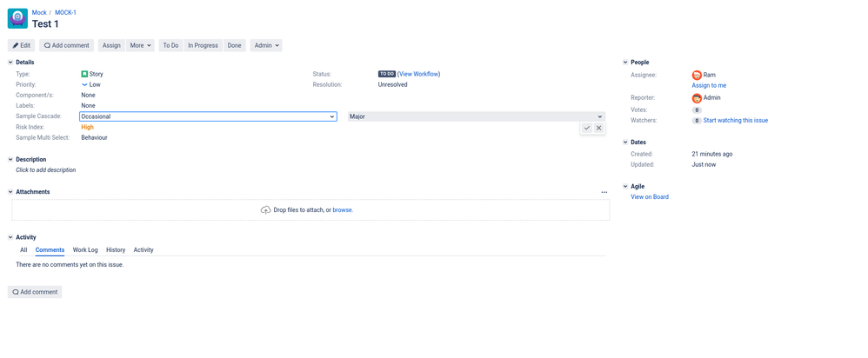This screenshot has width=868, height=358.
Task: Click the Assign button
Action: [112, 45]
